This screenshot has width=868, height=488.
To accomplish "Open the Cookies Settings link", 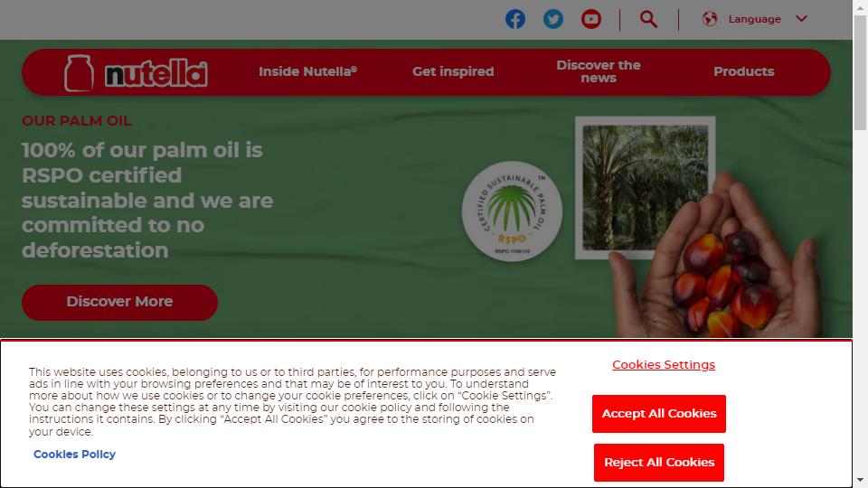I will 663,364.
